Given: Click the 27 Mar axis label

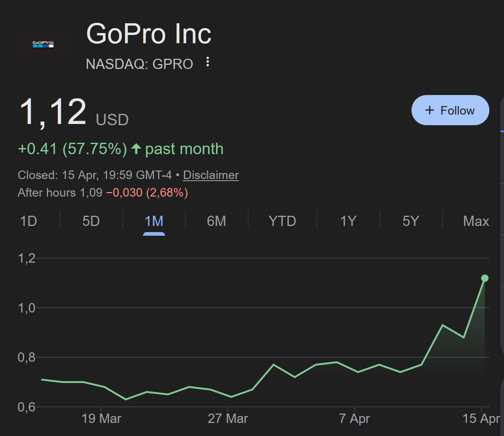Looking at the screenshot, I should 228,418.
